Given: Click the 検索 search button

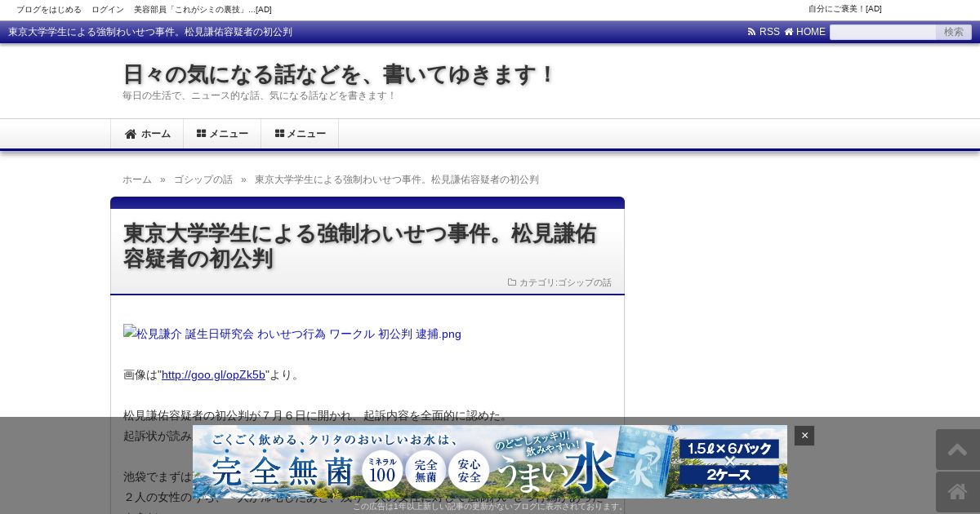Looking at the screenshot, I should [x=954, y=32].
